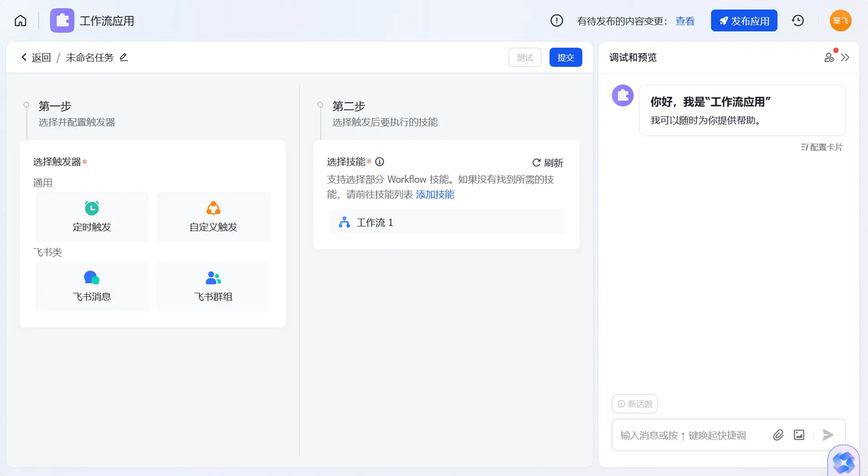
Task: Click the exclamation warning icon
Action: 557,20
